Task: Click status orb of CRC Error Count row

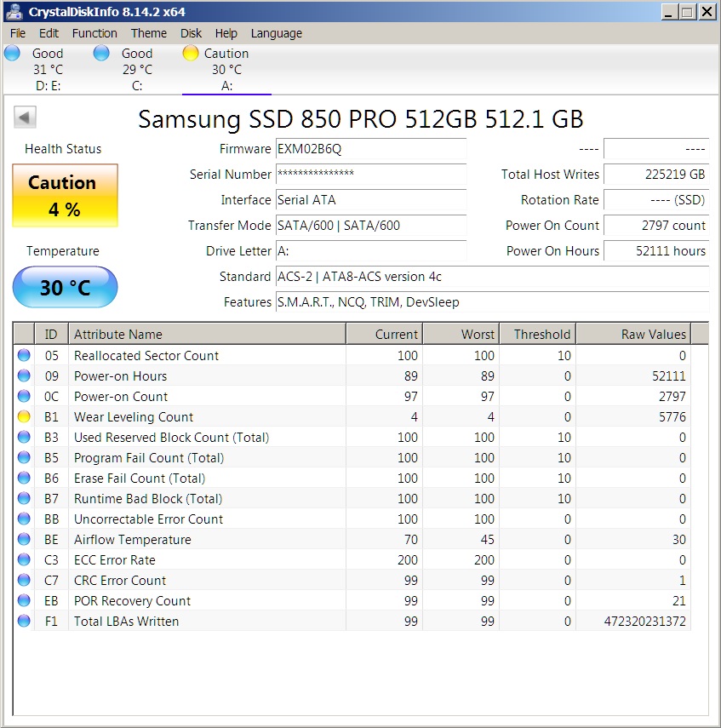Action: [x=24, y=580]
